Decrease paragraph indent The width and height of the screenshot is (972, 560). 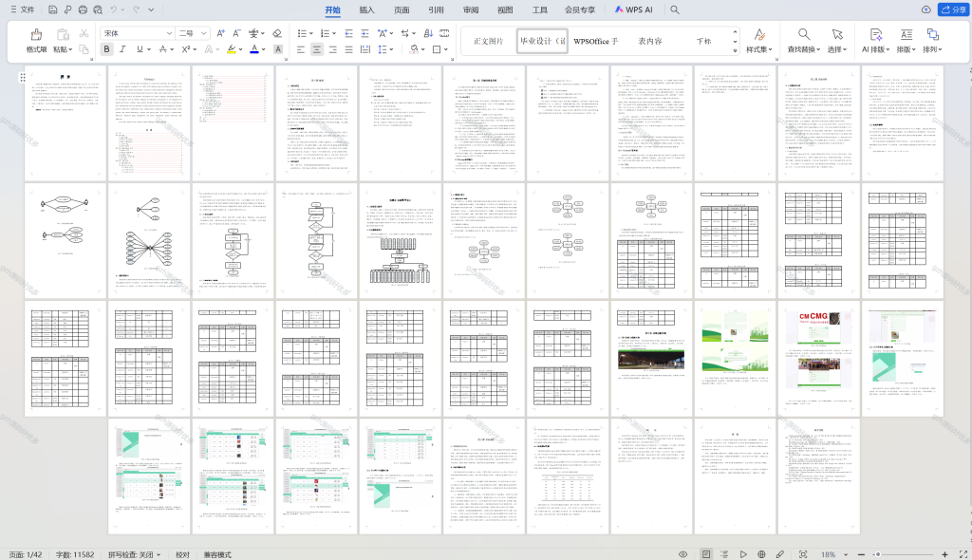point(349,33)
